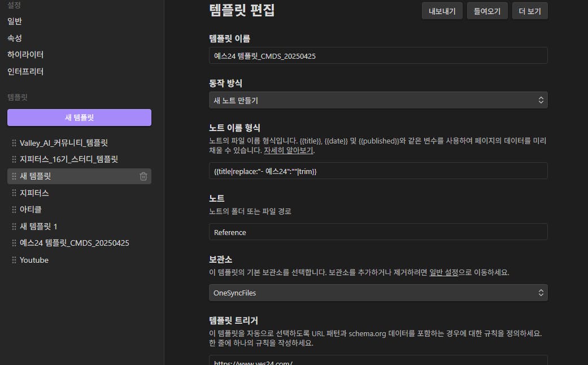Follow the 일반 설정 link
Image resolution: width=588 pixels, height=365 pixels.
pos(443,272)
